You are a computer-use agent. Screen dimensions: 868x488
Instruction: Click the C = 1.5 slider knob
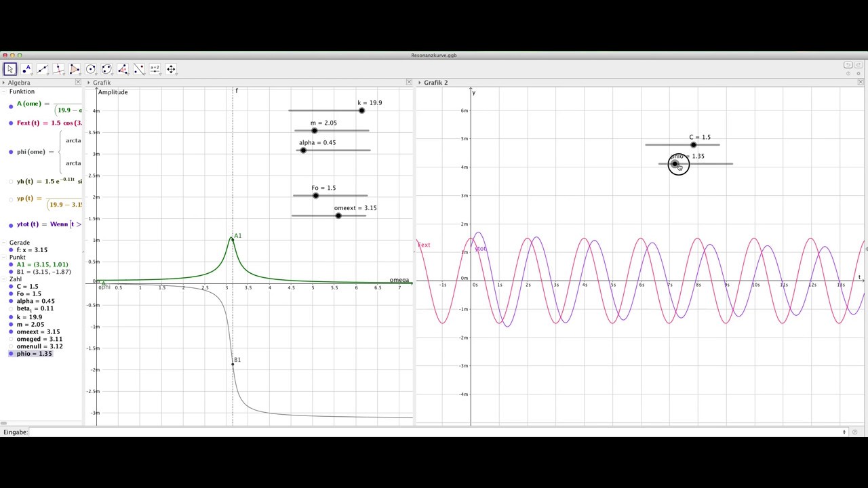[693, 144]
